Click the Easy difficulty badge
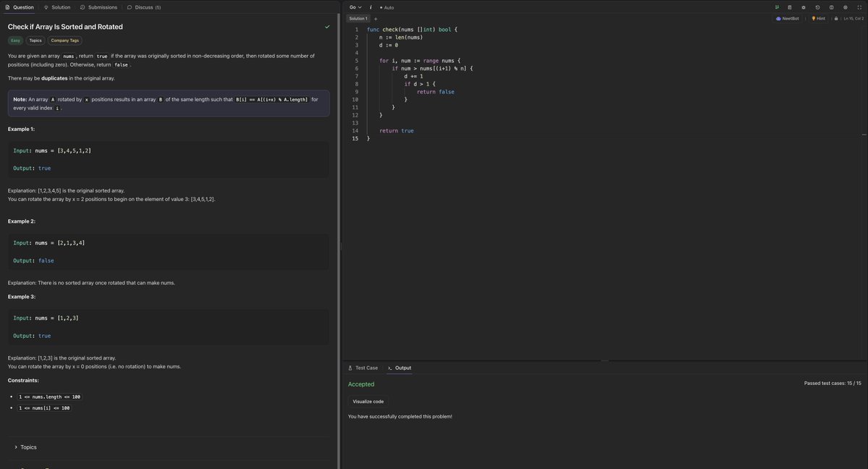868x469 pixels. pos(15,41)
